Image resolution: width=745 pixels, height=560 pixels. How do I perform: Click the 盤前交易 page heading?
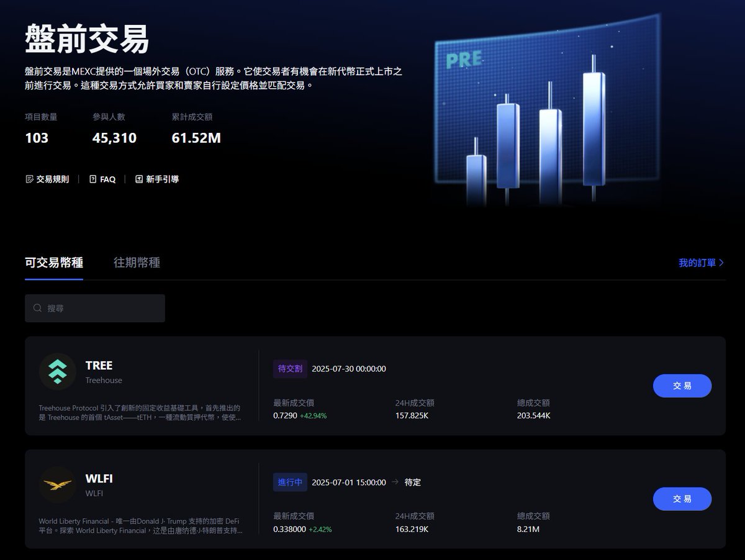pos(87,38)
